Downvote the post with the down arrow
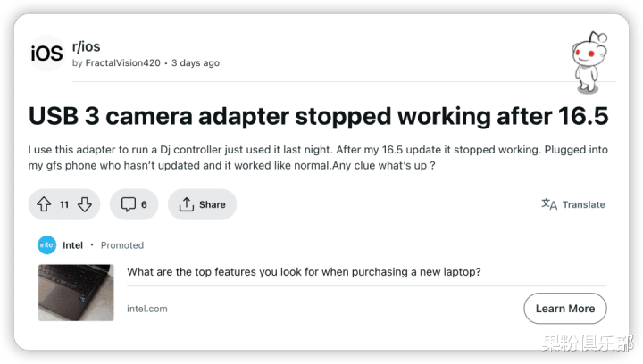643x364 pixels. point(85,204)
